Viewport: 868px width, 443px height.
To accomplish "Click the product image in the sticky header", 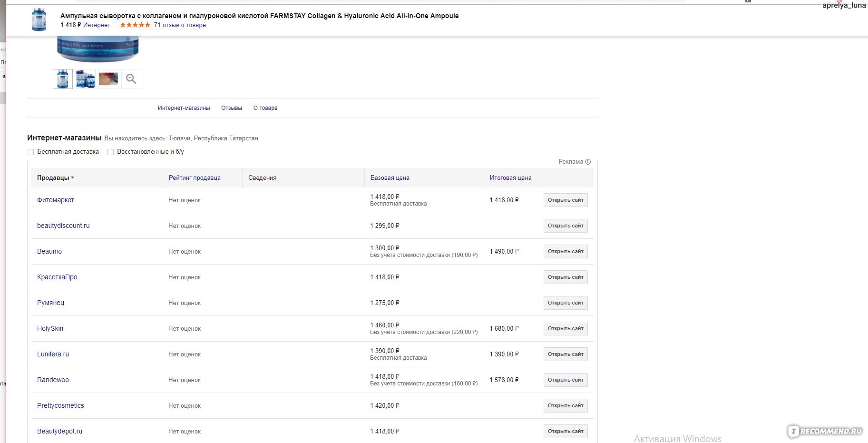I will coord(39,20).
